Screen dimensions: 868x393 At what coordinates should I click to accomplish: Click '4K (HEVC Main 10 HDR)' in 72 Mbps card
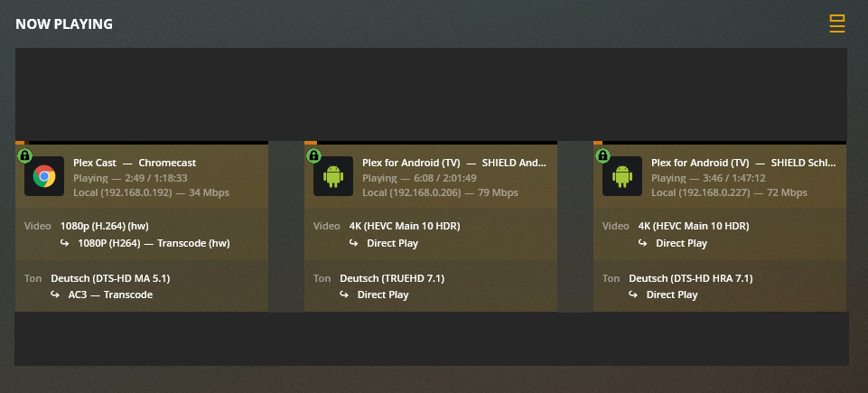pyautogui.click(x=694, y=226)
